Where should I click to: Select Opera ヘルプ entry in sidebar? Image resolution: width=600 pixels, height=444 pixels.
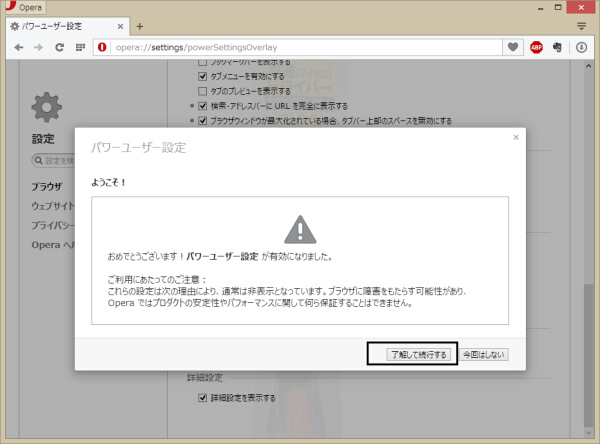coord(53,245)
